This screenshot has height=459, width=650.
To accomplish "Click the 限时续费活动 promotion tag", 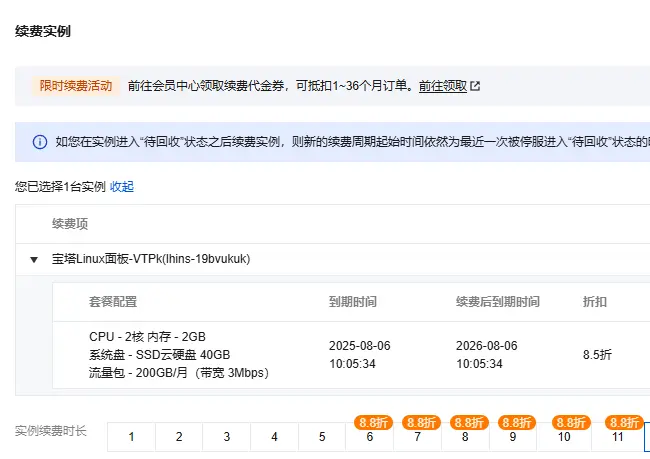I will point(75,86).
